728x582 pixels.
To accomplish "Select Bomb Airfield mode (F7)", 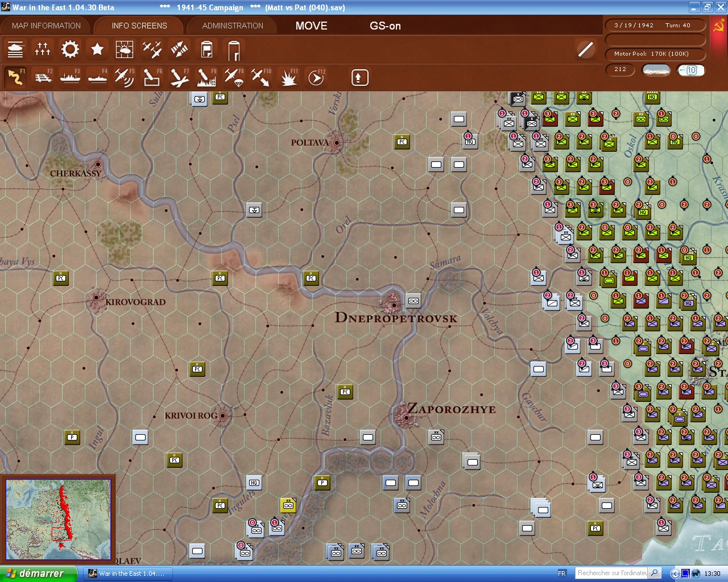I will [179, 77].
